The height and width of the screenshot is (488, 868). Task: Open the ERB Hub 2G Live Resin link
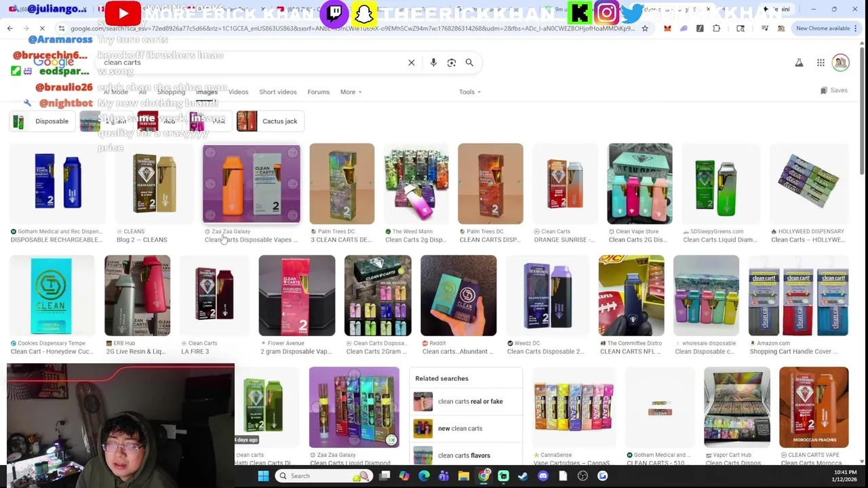click(136, 352)
